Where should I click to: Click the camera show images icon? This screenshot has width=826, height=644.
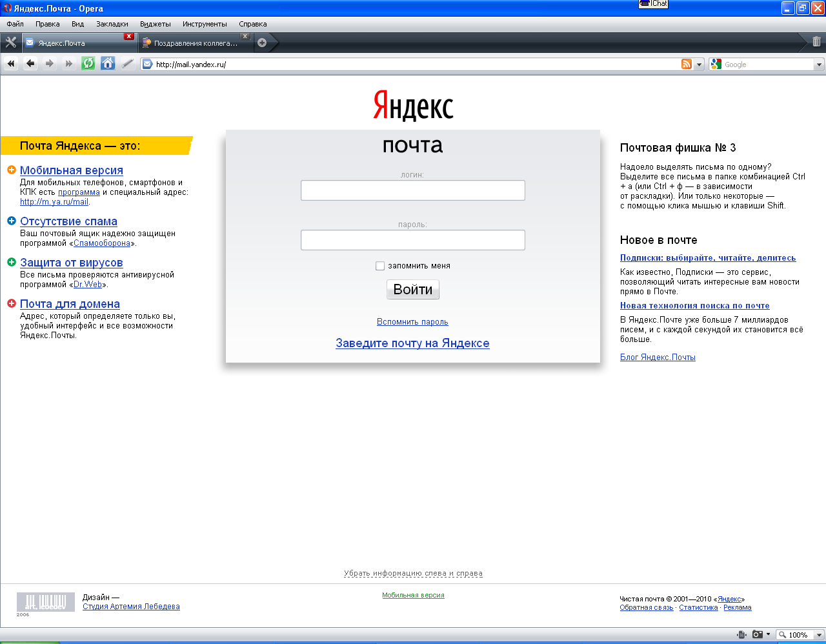click(x=758, y=634)
